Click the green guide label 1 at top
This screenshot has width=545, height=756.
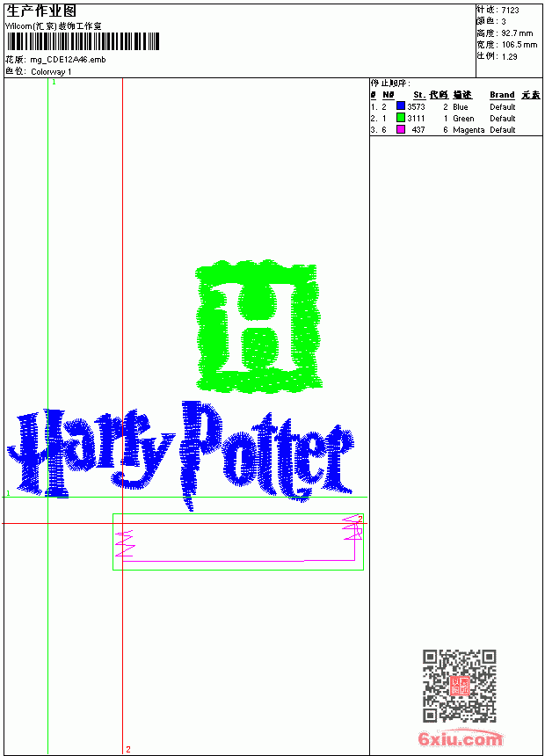(54, 83)
